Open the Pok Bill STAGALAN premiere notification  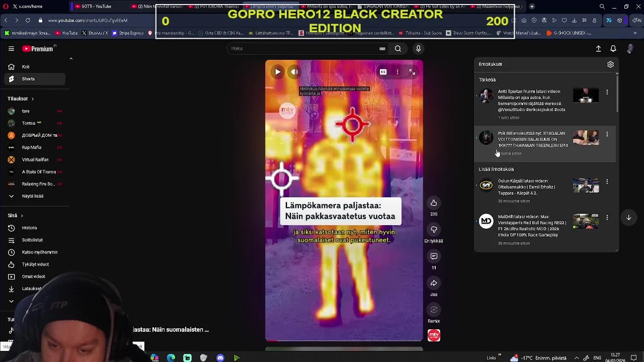546,143
